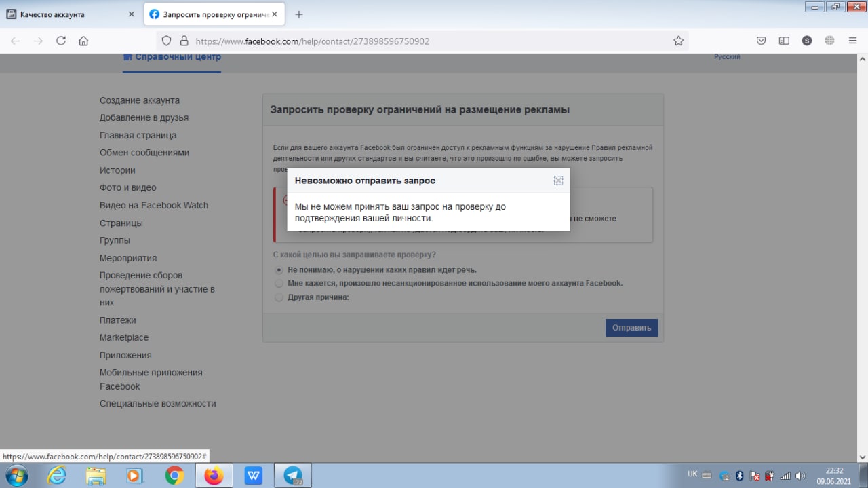Open 'Фото и видео' help topic
The image size is (868, 488).
pos(128,187)
